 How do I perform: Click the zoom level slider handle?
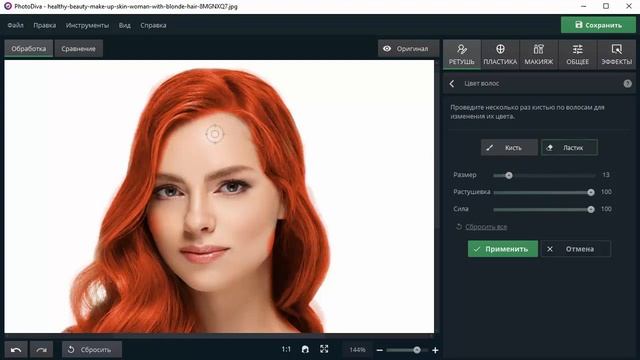tap(417, 350)
